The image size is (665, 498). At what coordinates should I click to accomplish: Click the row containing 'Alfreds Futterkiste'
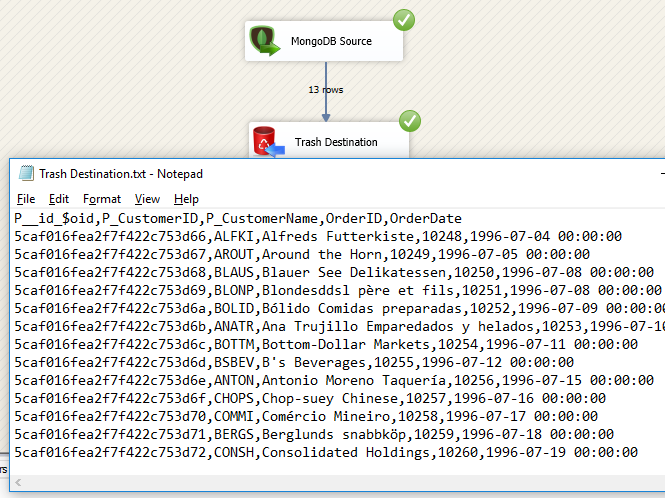coord(318,236)
